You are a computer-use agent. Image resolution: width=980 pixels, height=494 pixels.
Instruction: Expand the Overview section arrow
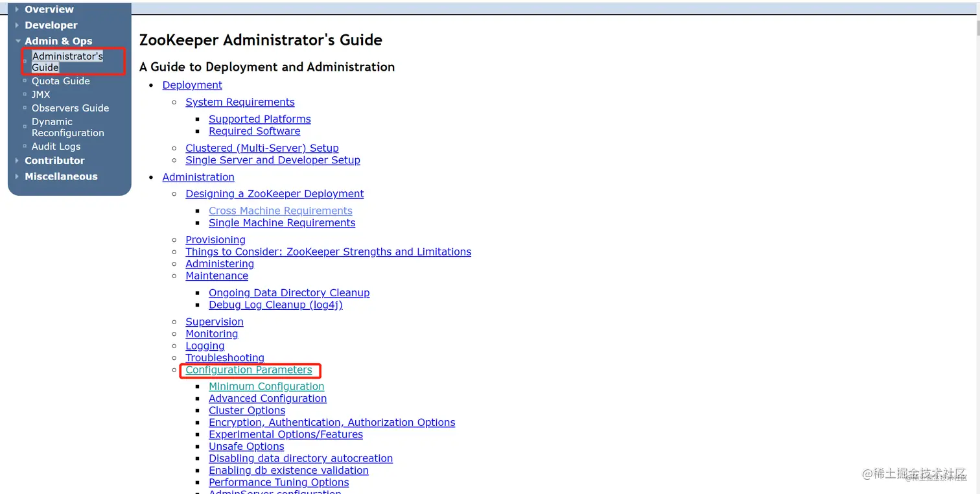(17, 10)
